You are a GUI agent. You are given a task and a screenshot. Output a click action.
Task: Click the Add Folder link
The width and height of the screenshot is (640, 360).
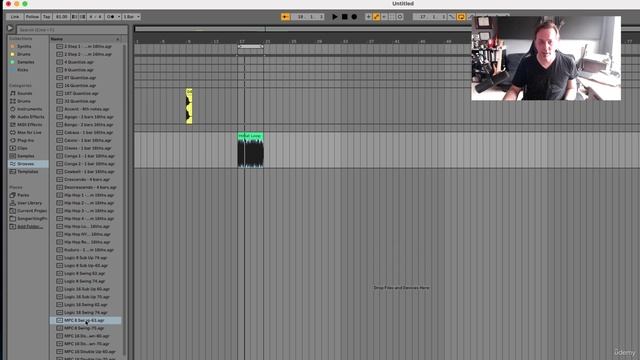click(x=30, y=227)
